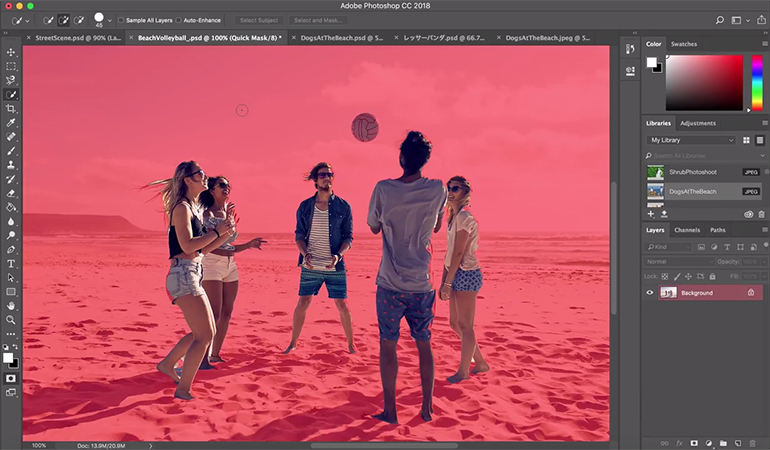Viewport: 770px width, 450px height.
Task: Tick the Auto-Enhance checkbox
Action: (179, 20)
